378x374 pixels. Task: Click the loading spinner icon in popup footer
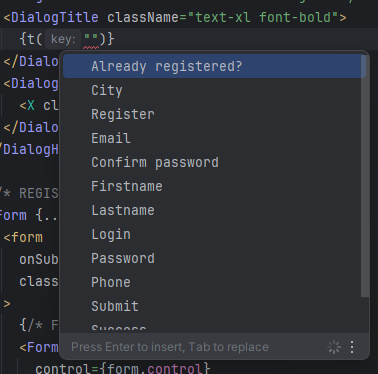coord(334,347)
